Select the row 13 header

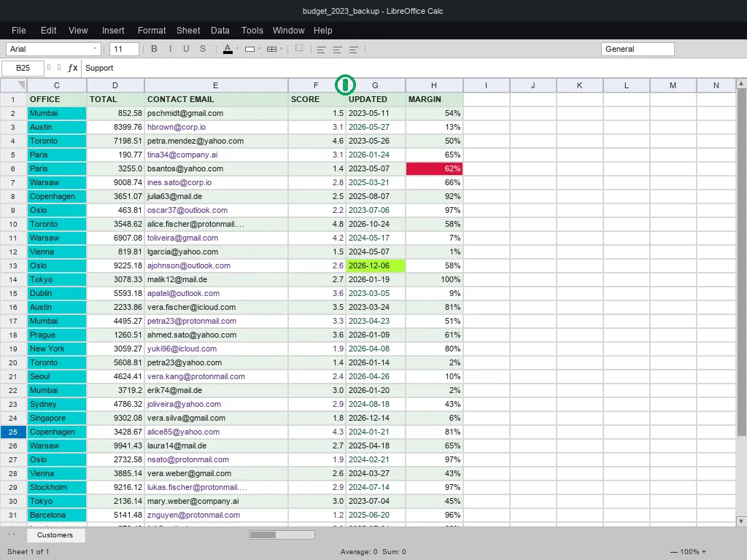[13, 265]
